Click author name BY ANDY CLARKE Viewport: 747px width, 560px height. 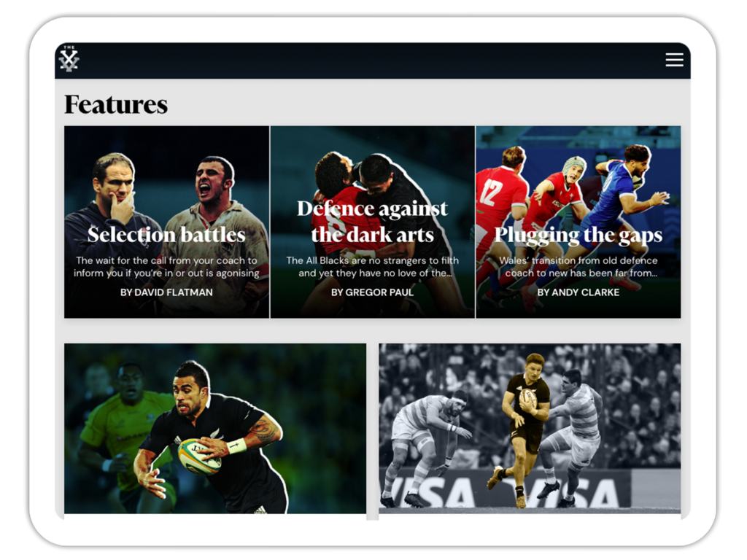tap(578, 292)
